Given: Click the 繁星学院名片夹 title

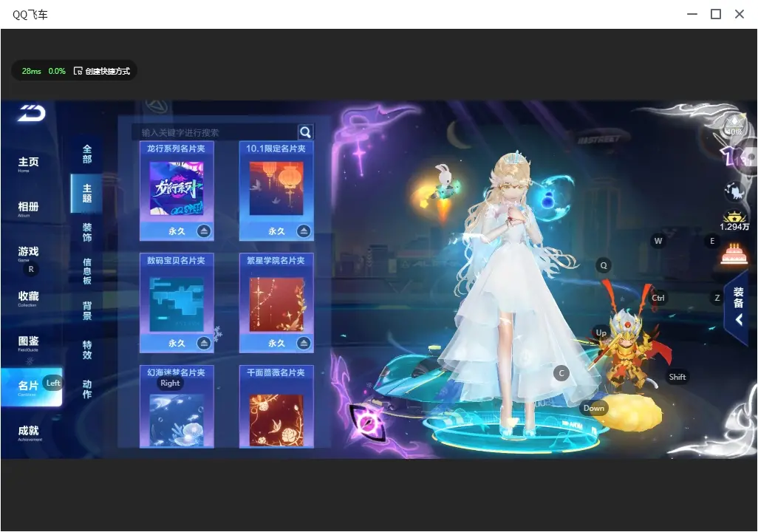Looking at the screenshot, I should point(276,260).
